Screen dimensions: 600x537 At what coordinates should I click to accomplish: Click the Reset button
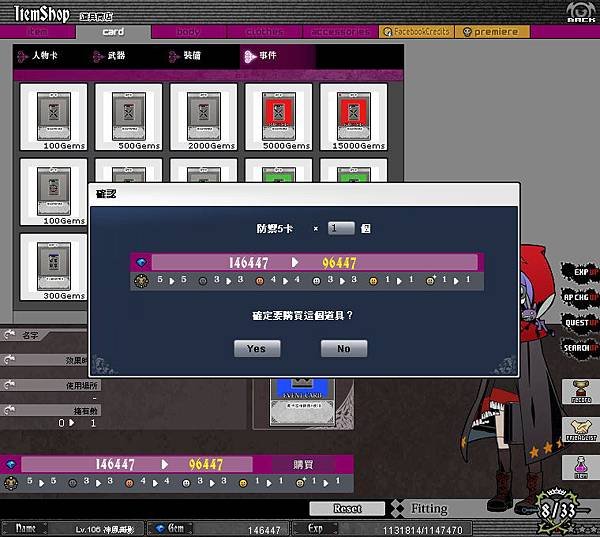[x=347, y=509]
